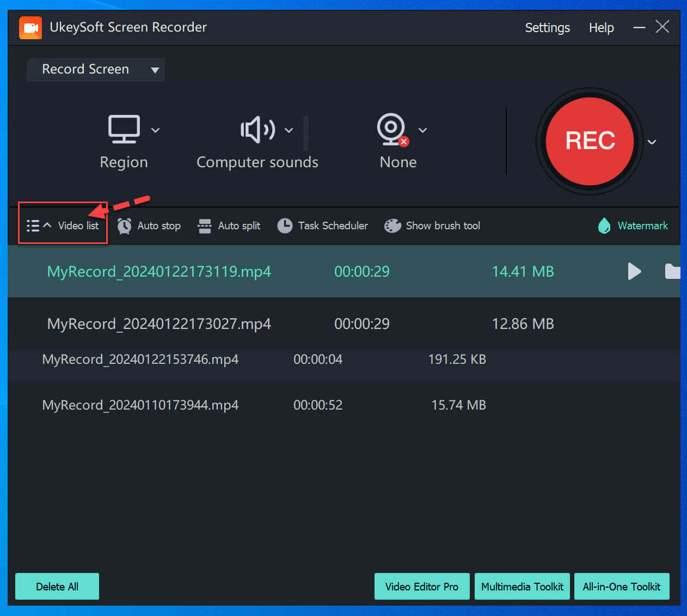Click the Show brush tool label
687x616 pixels.
pos(443,225)
